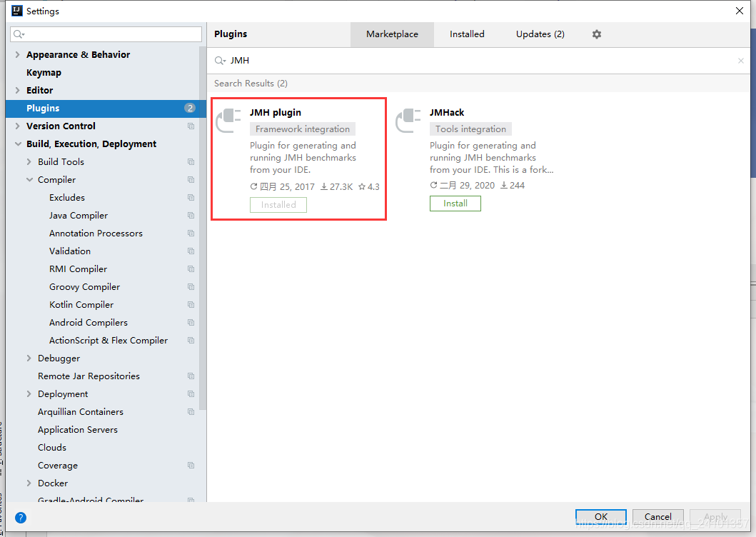
Task: Click the project-level icon beside Arquillian Containers
Action: click(191, 411)
